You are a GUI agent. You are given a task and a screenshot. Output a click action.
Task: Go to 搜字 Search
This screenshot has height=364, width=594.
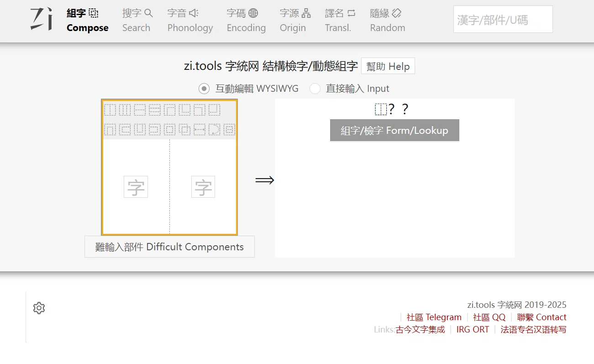[137, 21]
